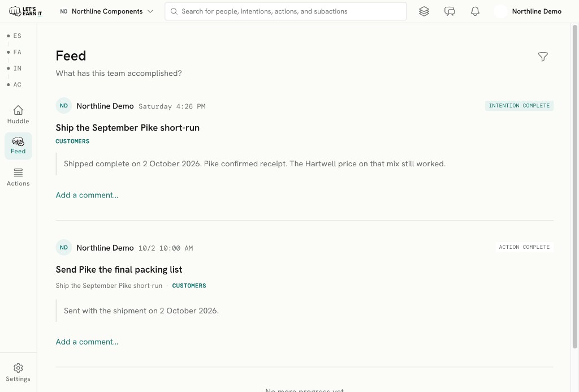This screenshot has width=579, height=392.
Task: Jump to IN section in sidebar
Action: pos(15,68)
